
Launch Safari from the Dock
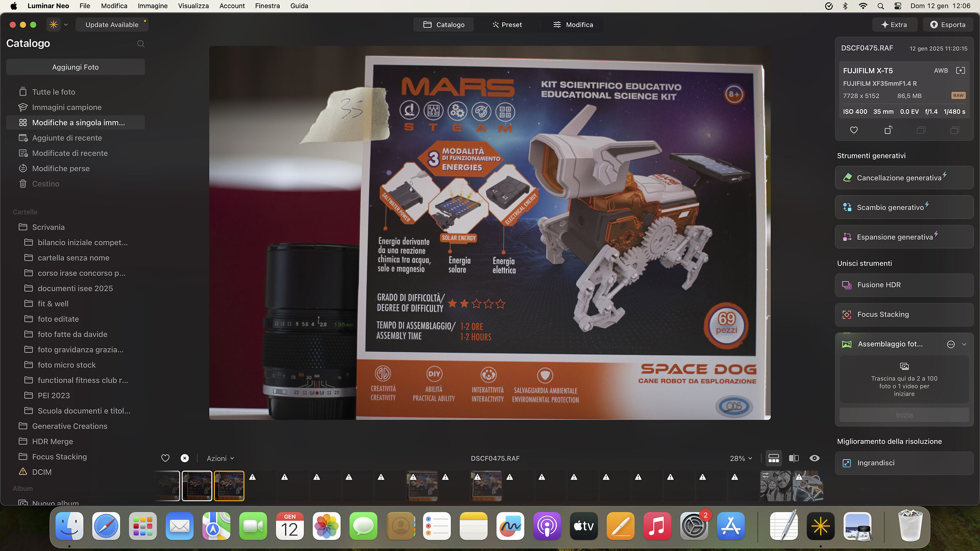[x=106, y=526]
